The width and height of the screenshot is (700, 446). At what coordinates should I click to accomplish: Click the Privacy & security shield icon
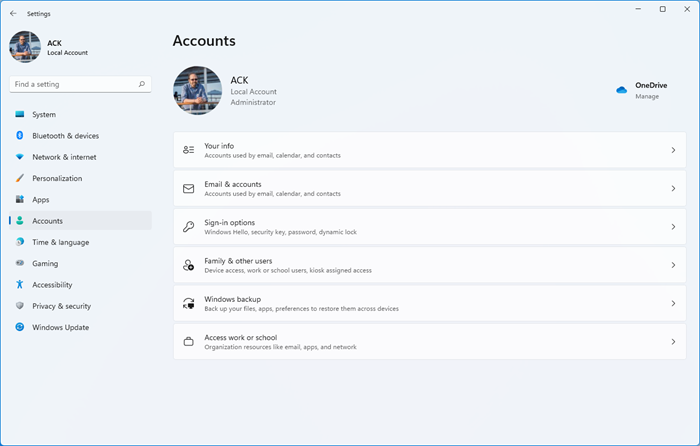[20, 305]
